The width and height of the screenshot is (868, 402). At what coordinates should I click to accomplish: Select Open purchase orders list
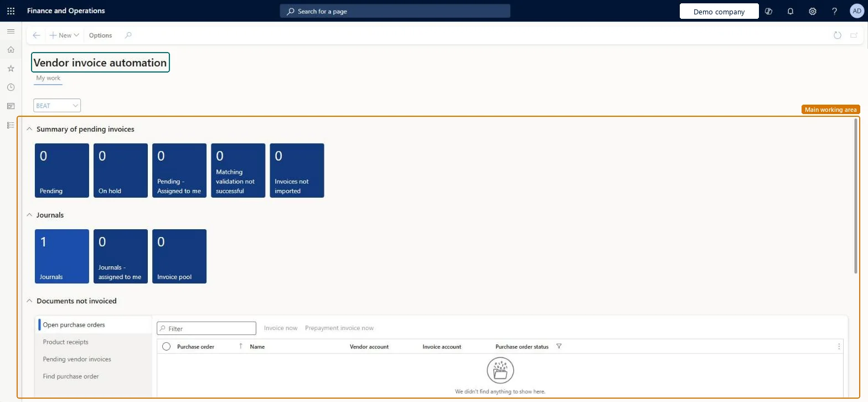pyautogui.click(x=93, y=325)
